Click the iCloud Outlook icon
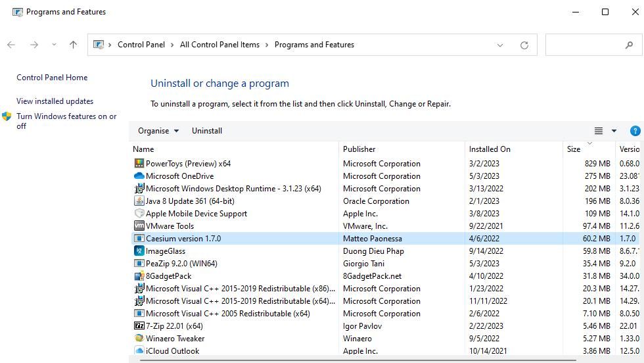The width and height of the screenshot is (644, 363). point(139,351)
